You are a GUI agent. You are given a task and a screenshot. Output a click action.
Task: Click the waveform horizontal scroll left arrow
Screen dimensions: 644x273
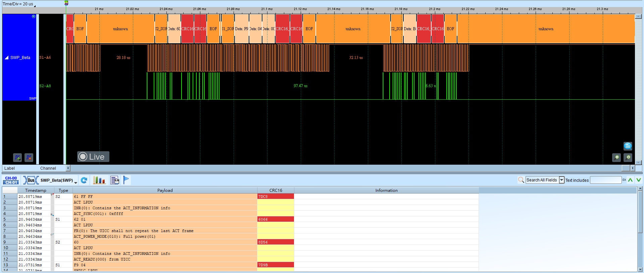[68, 168]
